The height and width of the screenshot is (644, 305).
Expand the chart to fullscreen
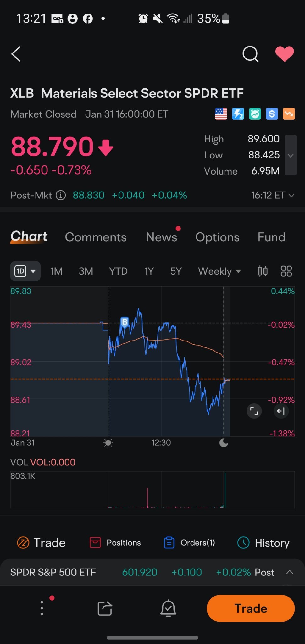click(254, 411)
